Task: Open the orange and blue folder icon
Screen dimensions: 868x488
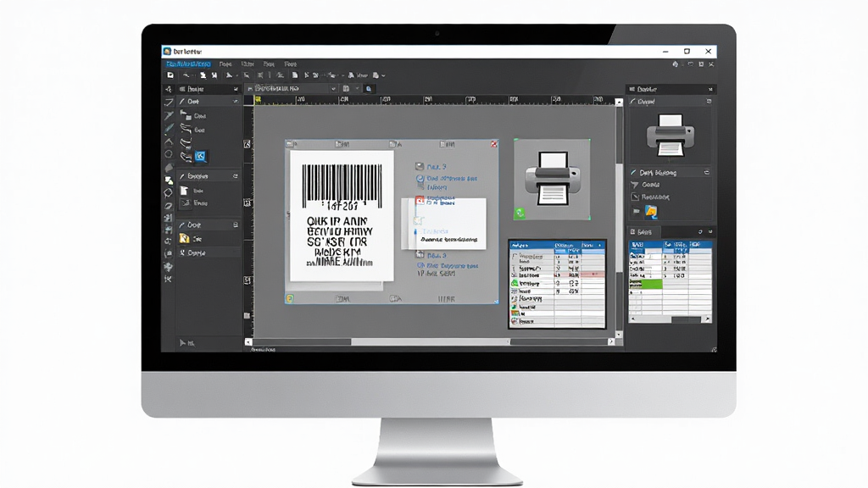Action: (x=651, y=211)
